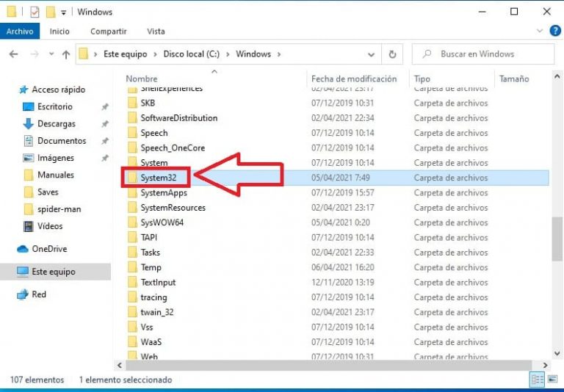Open the Quick Access Toolbar customize dropdown
This screenshot has width=564, height=392.
point(64,12)
